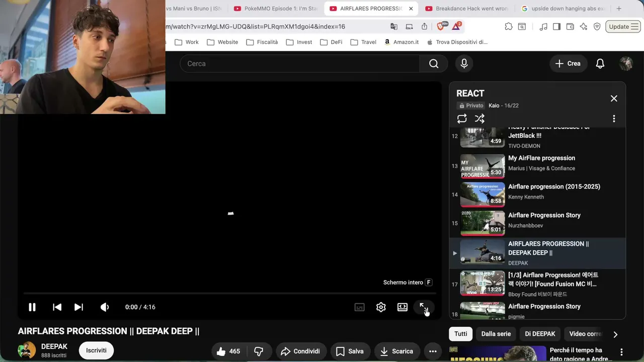644x362 pixels.
Task: Open the DEEPAK channel avatar
Action: [27, 351]
